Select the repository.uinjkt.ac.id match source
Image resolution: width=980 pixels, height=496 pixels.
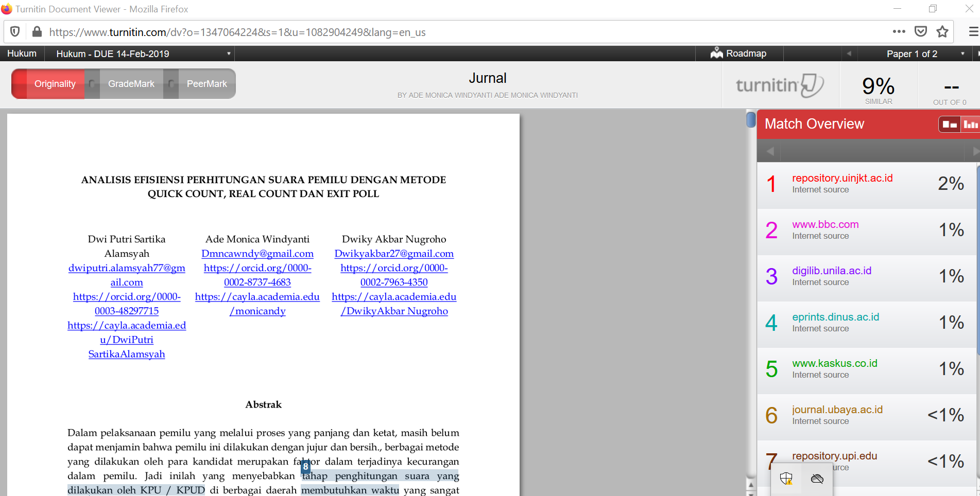coord(842,178)
